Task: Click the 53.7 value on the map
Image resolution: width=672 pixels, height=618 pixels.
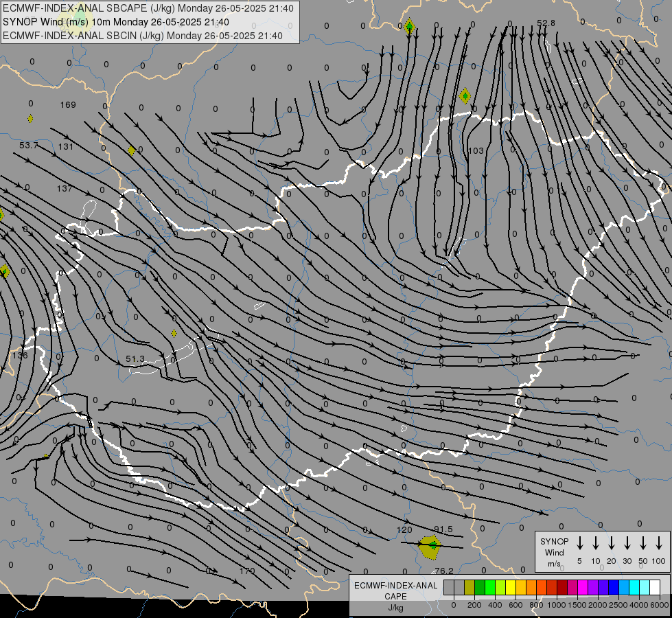Action: pos(28,146)
